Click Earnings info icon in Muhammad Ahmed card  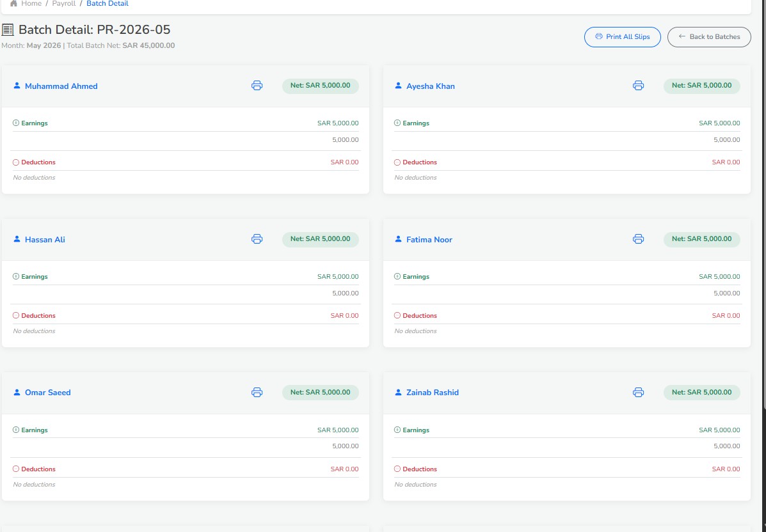pyautogui.click(x=15, y=123)
